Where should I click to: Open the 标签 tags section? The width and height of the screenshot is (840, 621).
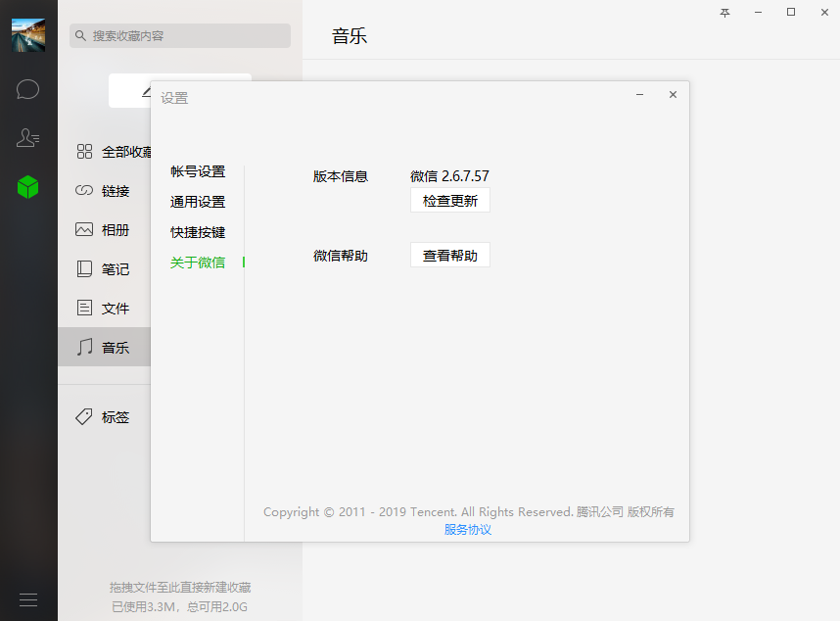[105, 417]
